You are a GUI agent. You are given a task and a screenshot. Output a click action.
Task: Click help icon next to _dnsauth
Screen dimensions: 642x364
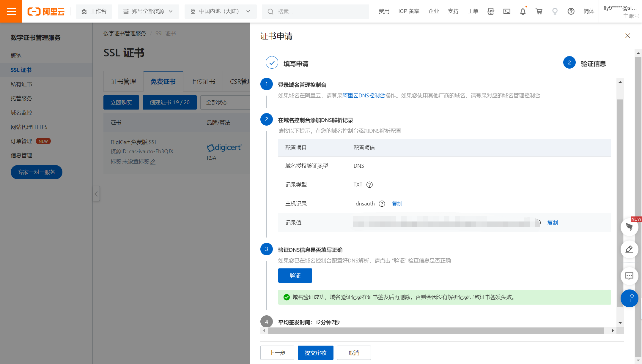coord(382,204)
